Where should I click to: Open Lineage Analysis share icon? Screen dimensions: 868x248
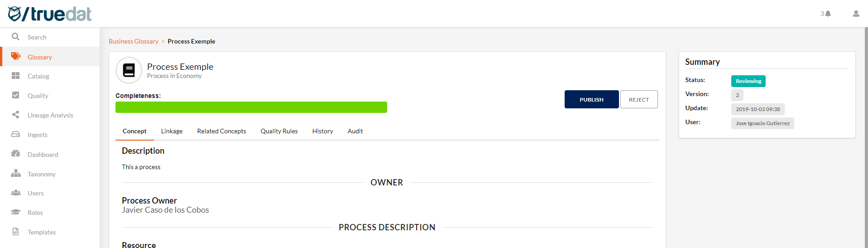tap(16, 115)
